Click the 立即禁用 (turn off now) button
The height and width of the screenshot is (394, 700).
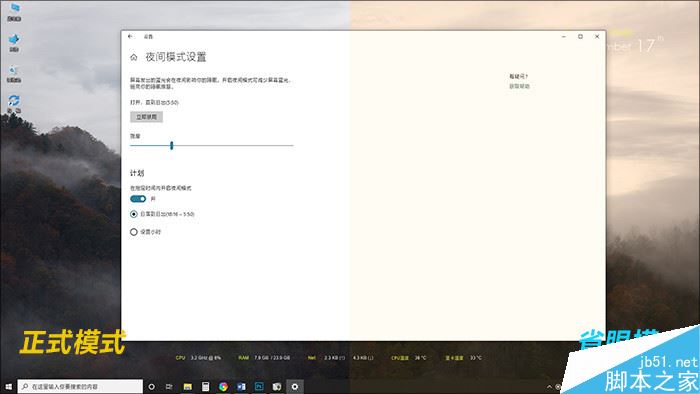point(146,117)
